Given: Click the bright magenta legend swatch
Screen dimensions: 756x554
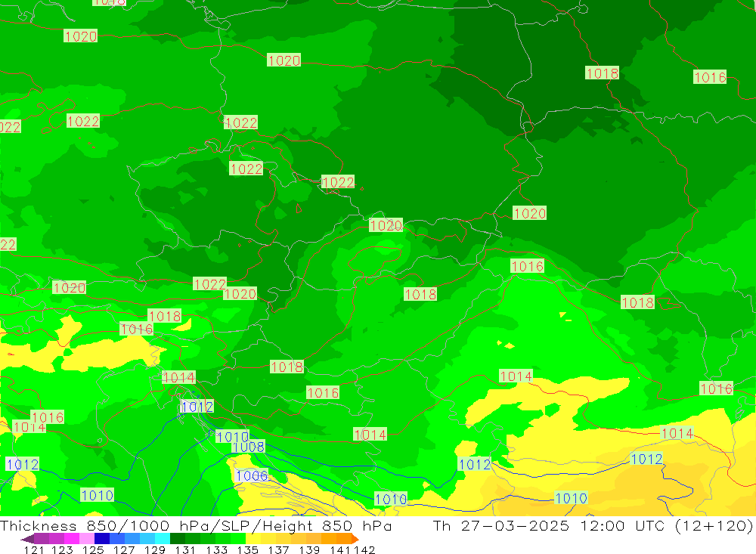Looking at the screenshot, I should 71,539.
